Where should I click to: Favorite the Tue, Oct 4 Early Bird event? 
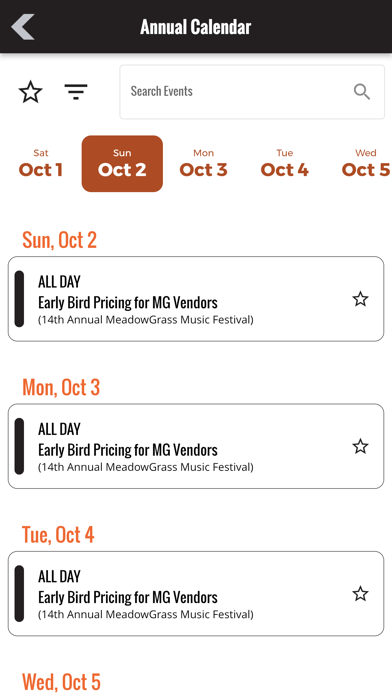point(360,594)
